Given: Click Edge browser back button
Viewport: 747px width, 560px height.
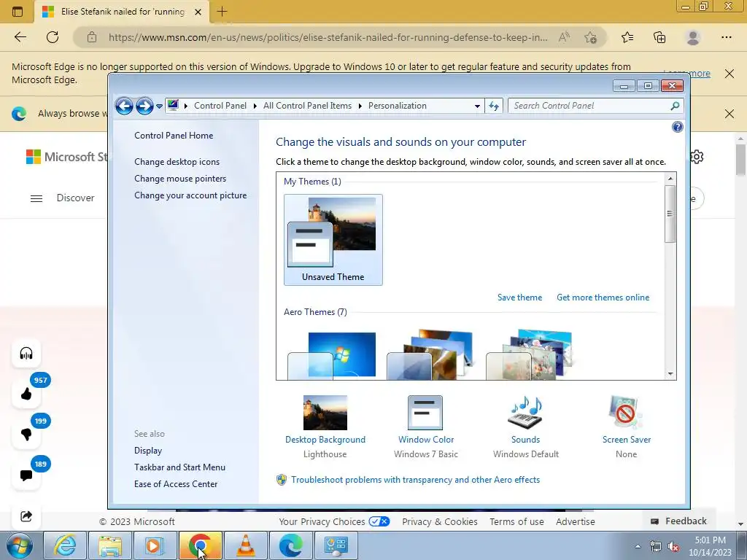Looking at the screenshot, I should point(20,37).
